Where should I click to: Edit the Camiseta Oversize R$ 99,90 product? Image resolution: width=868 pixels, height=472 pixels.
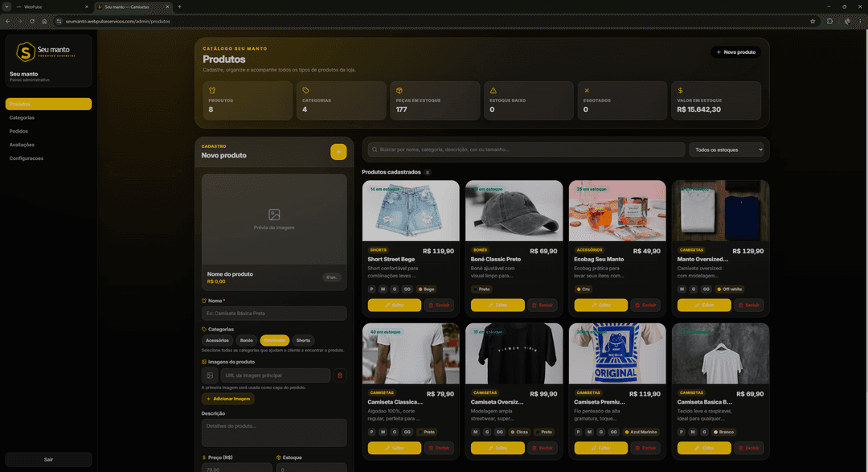coord(497,448)
